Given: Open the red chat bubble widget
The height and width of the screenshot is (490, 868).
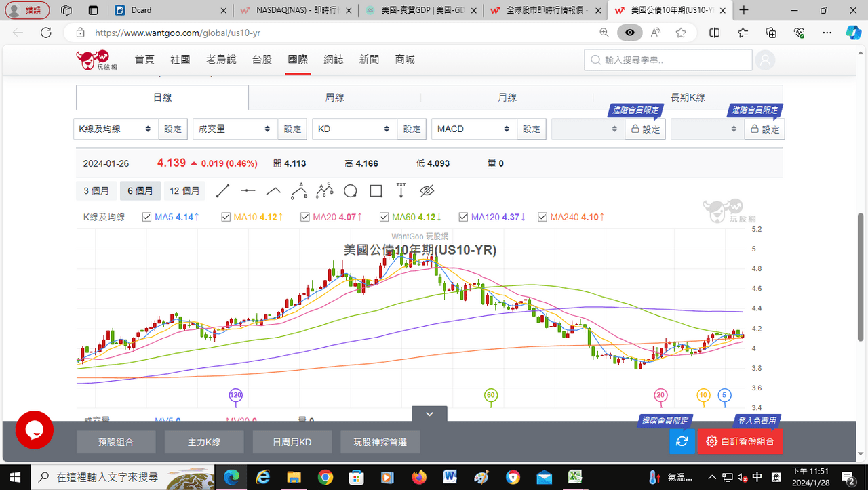Looking at the screenshot, I should 35,430.
